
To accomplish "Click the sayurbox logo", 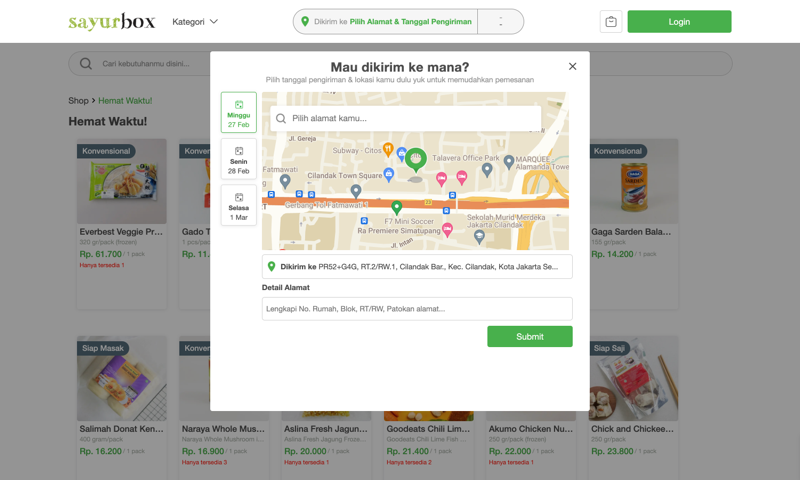I will pos(112,21).
